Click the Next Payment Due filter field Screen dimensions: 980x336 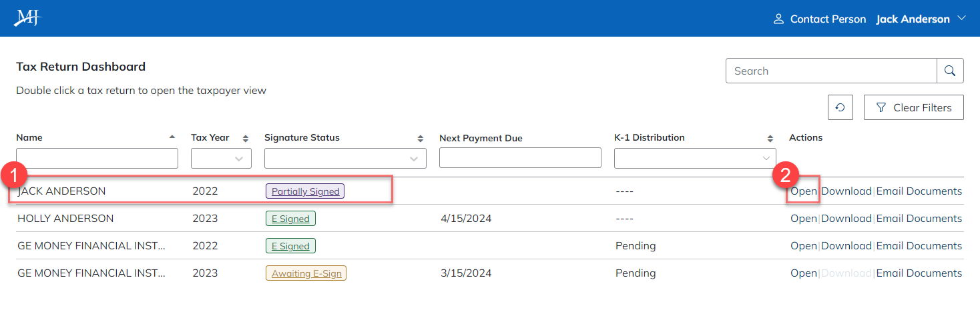[x=520, y=158]
